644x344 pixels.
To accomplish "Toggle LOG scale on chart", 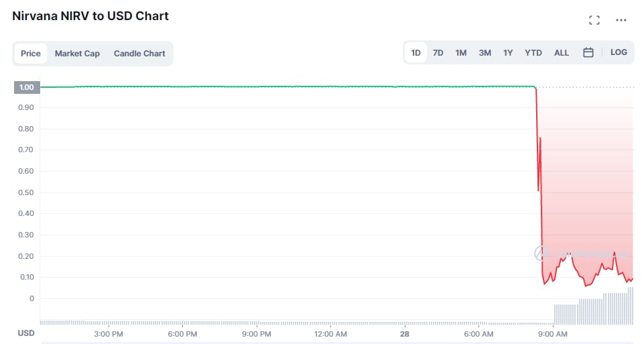I will [x=619, y=52].
